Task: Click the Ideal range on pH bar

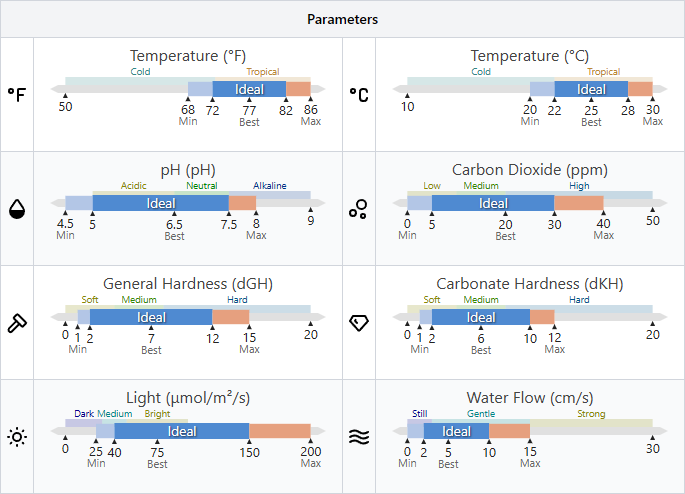Action: pyautogui.click(x=161, y=203)
